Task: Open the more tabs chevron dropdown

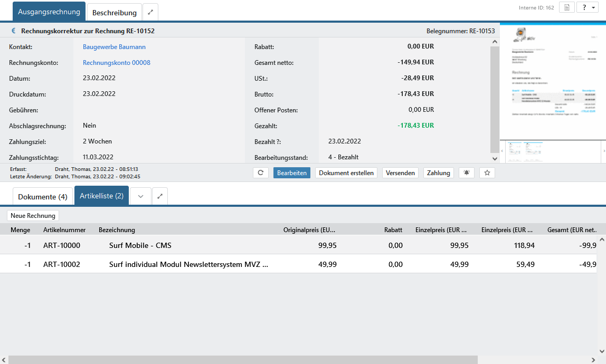Action: pos(140,196)
